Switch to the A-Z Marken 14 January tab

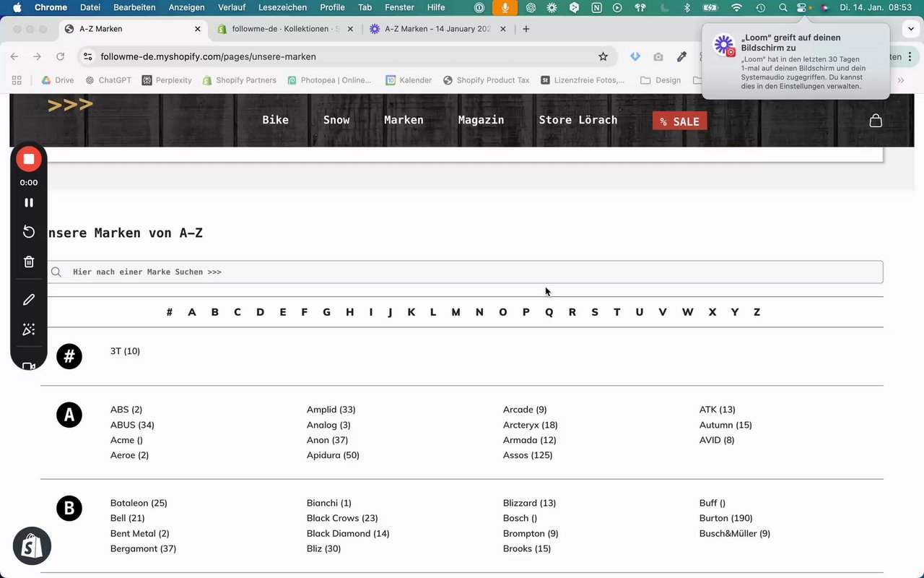[437, 29]
